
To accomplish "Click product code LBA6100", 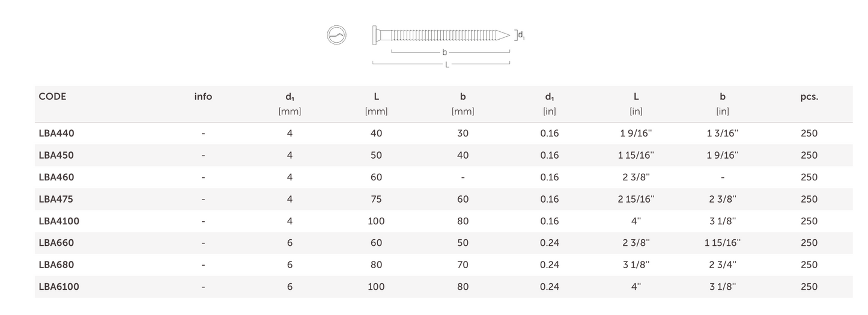I will (x=59, y=287).
